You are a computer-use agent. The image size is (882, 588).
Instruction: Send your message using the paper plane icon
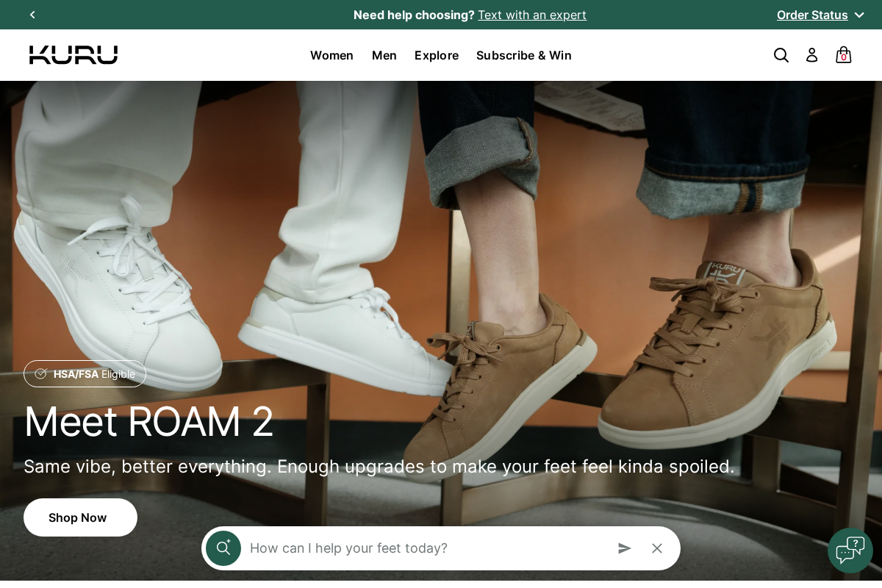coord(625,548)
